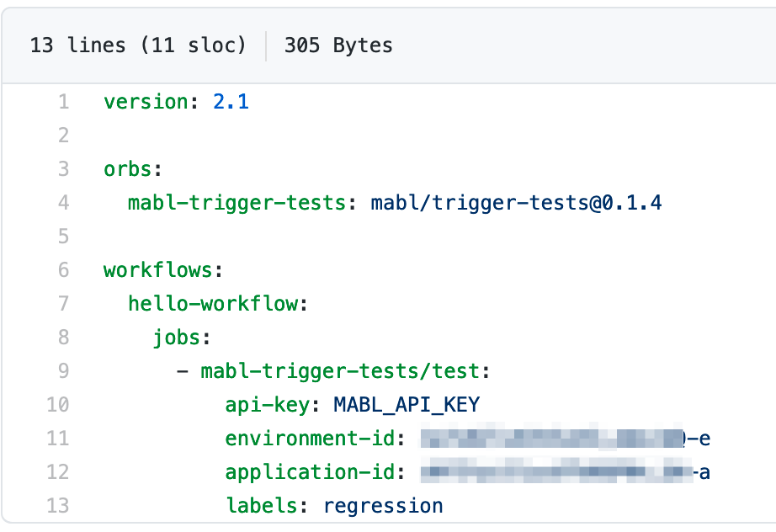776x532 pixels.
Task: Select line number 3 beside orbs
Action: (63, 169)
